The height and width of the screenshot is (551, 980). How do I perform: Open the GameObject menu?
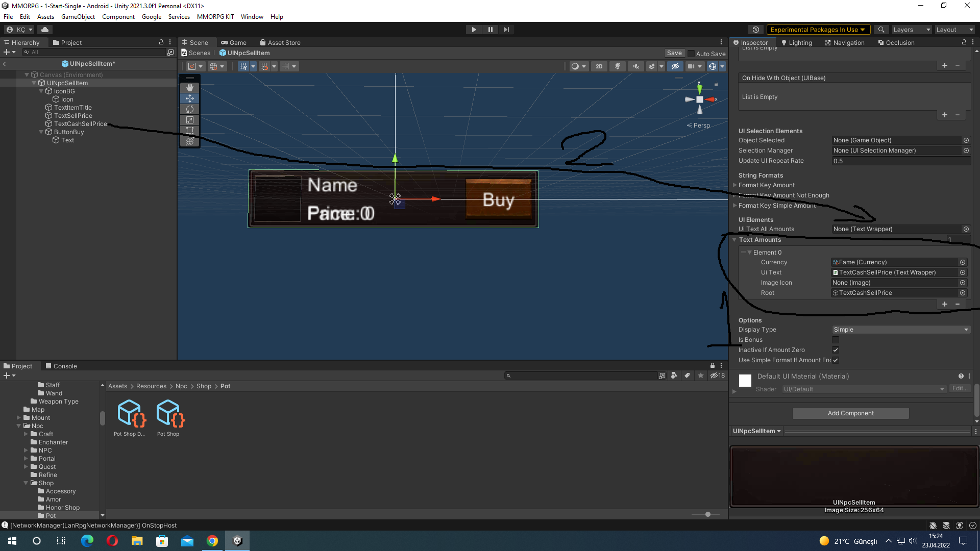(x=78, y=16)
